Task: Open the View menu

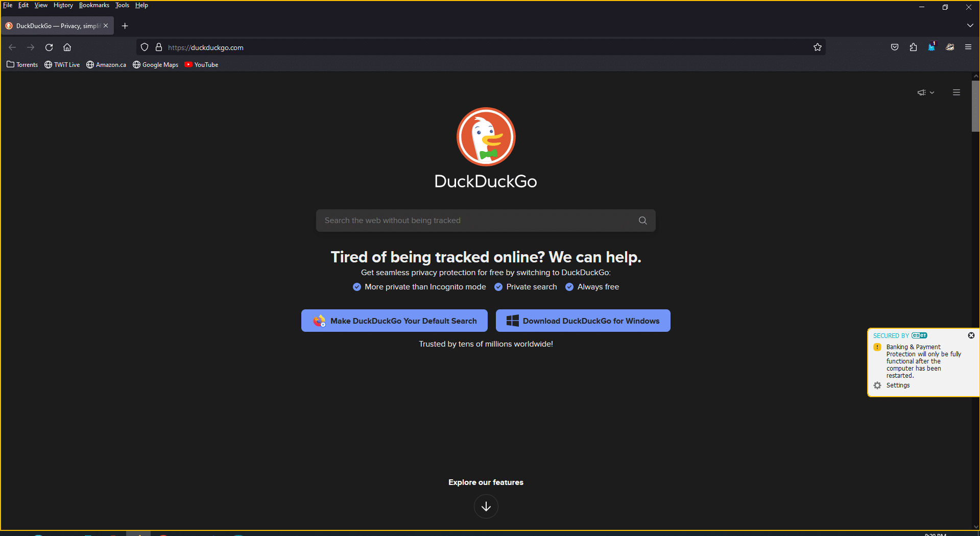Action: pos(41,5)
